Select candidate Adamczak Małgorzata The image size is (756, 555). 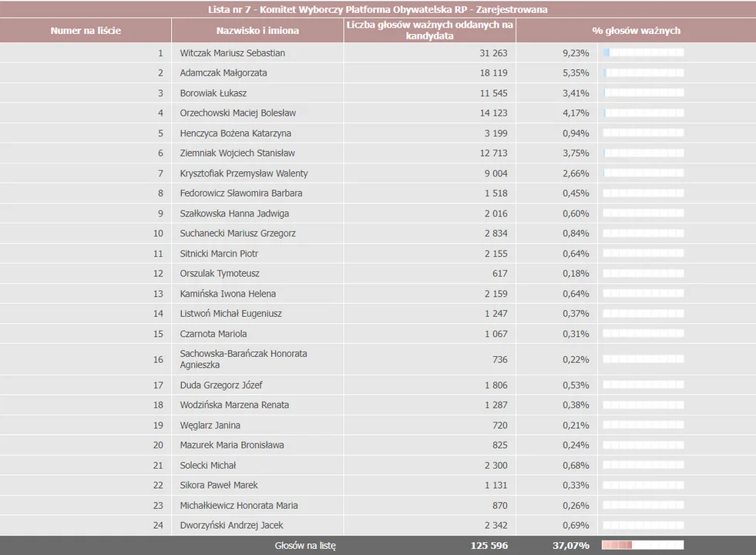click(223, 72)
